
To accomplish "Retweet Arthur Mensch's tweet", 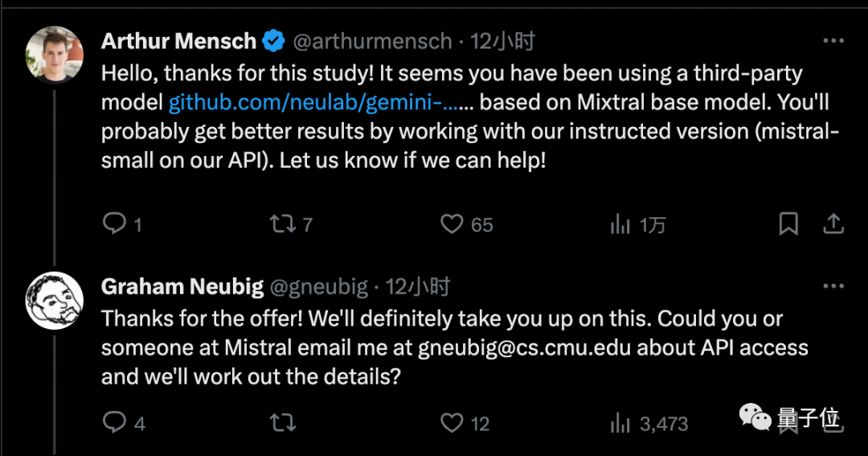I will [x=283, y=224].
